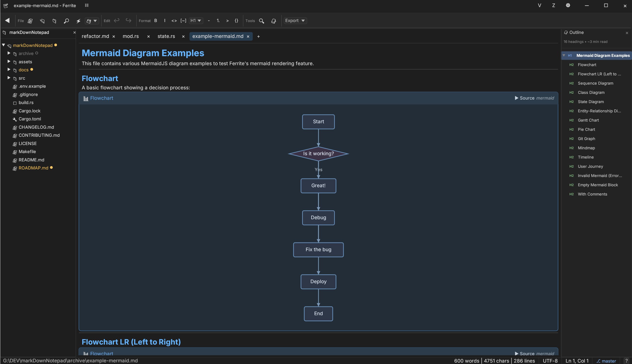Click the new file icon in the toolbar
This screenshot has height=364, width=632.
(30, 21)
